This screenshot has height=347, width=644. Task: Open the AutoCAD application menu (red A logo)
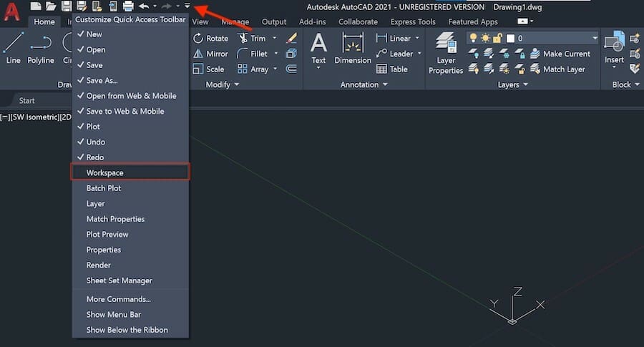coord(11,11)
